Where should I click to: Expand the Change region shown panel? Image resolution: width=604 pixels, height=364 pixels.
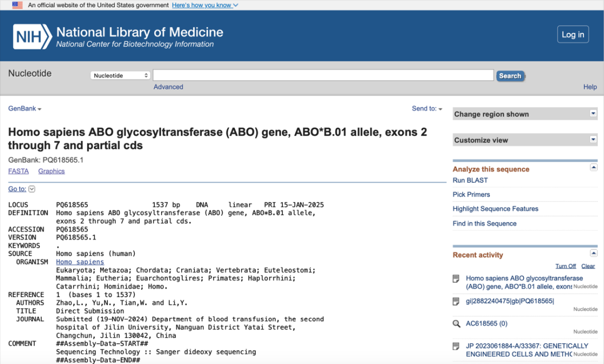tap(593, 114)
